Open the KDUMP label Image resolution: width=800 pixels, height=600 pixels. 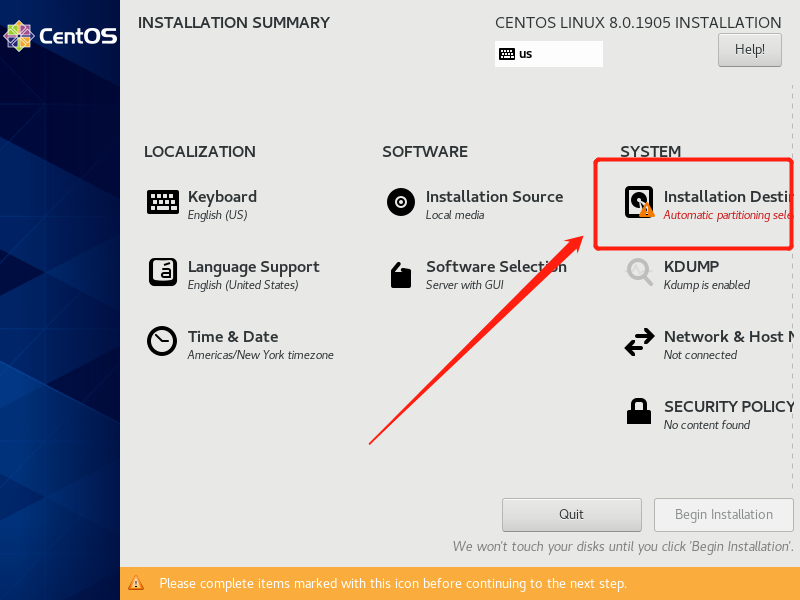(691, 266)
